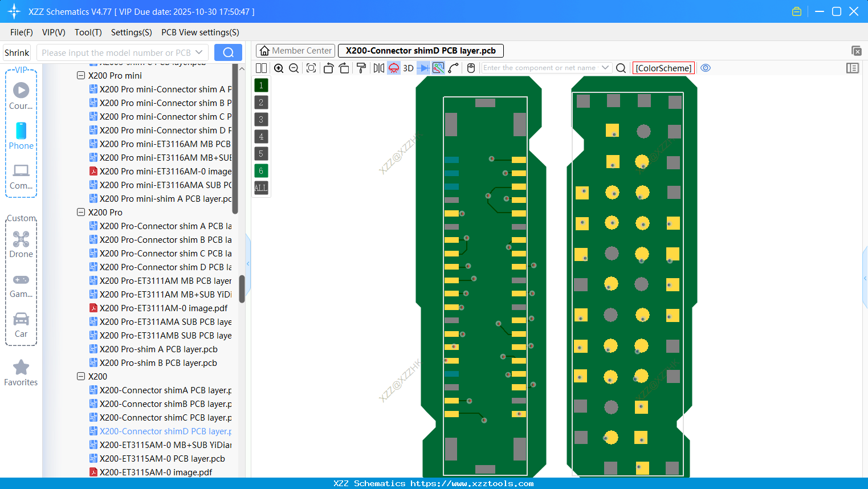Toggle the eye visibility control beside ColorScheme
This screenshot has width=868, height=489.
(705, 68)
